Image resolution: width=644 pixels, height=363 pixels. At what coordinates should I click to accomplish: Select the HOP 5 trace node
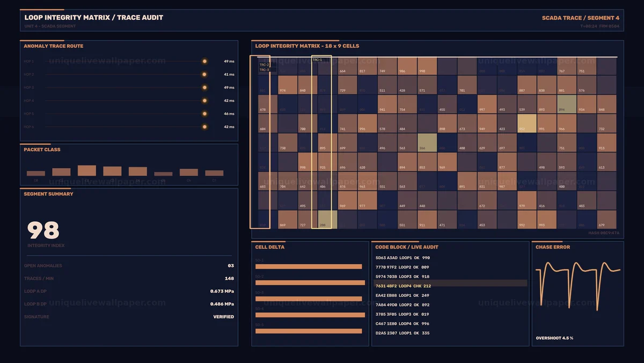(x=204, y=114)
